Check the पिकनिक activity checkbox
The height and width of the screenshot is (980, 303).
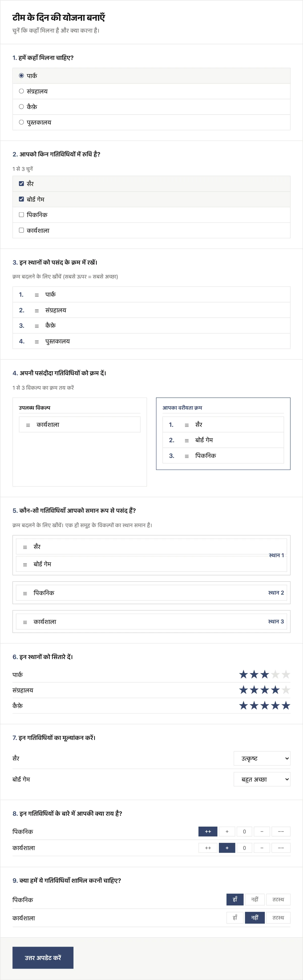pos(21,215)
